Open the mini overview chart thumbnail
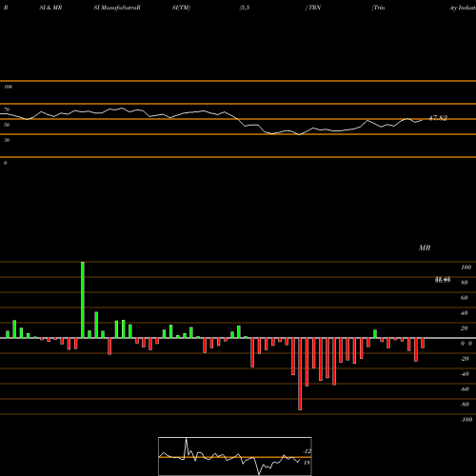 pos(235,456)
